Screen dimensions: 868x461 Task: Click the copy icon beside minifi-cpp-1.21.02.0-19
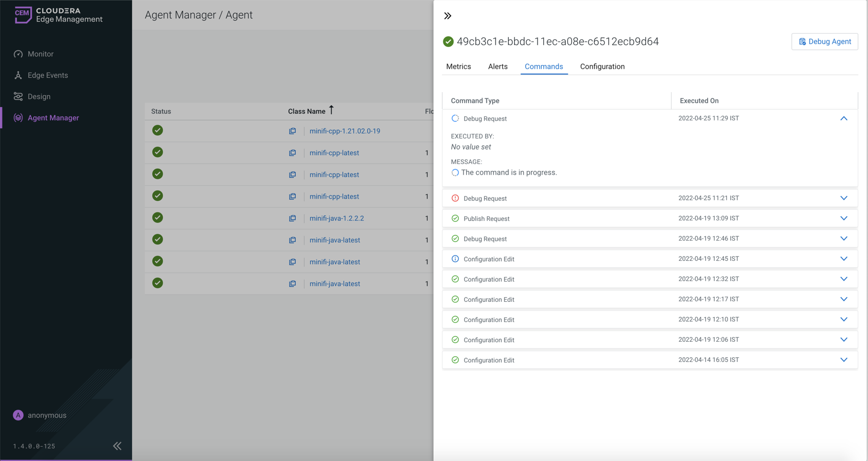[x=293, y=131]
